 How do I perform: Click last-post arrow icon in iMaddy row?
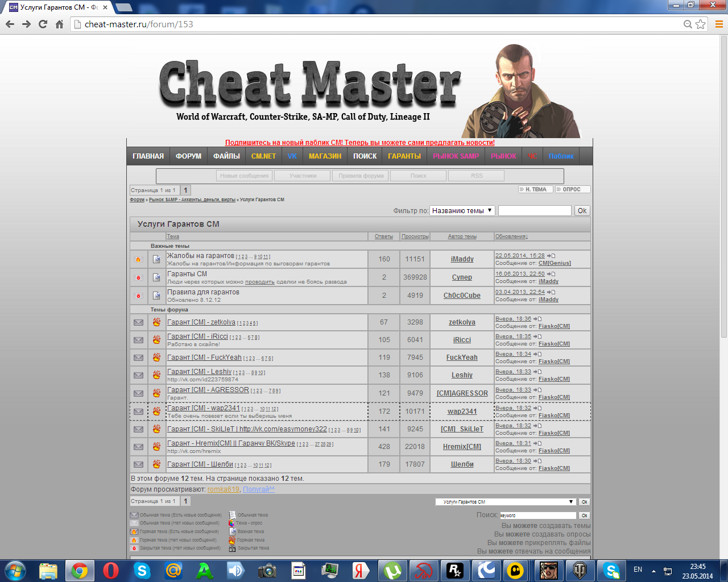551,256
